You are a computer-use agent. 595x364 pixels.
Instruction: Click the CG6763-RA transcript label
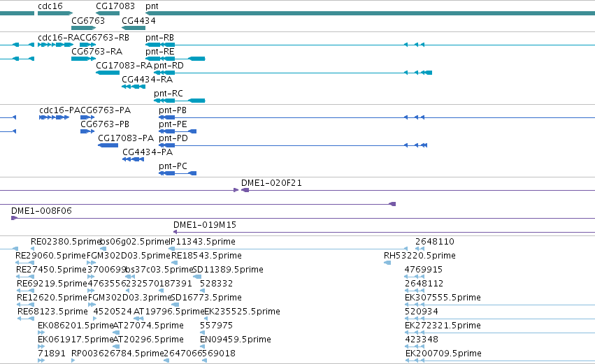tap(96, 51)
